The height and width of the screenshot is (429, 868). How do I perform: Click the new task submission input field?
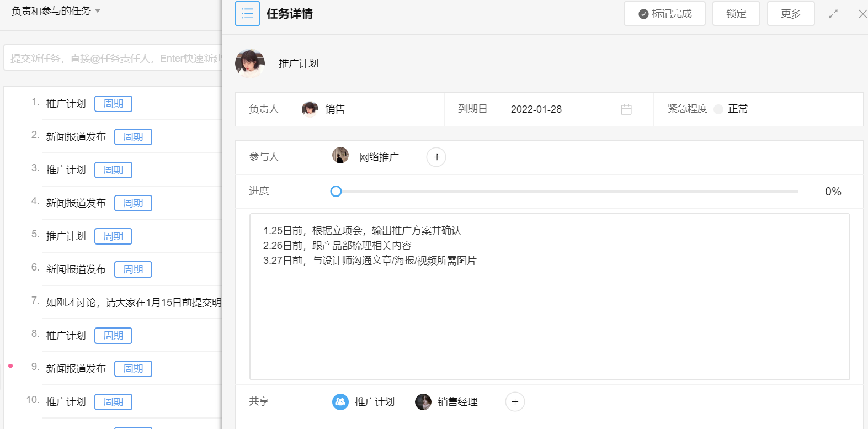point(113,59)
